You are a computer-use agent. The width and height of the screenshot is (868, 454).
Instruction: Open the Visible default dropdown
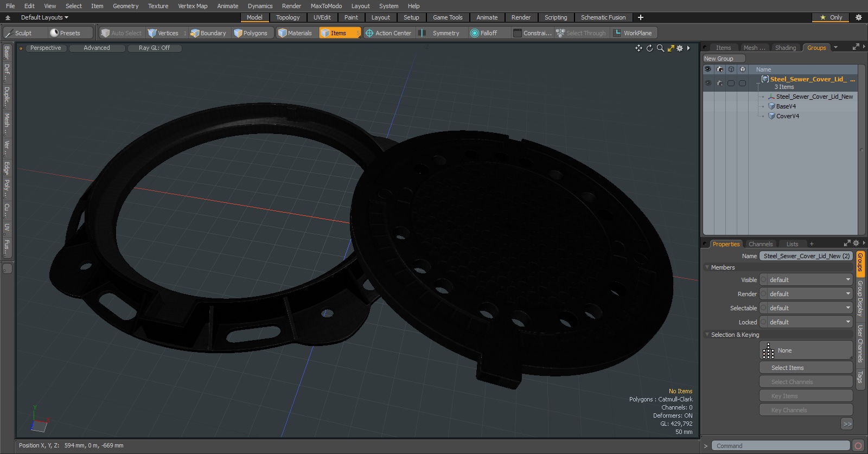806,280
